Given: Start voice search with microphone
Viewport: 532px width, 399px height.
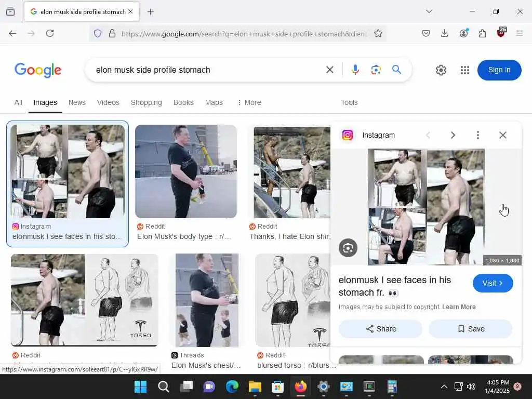Looking at the screenshot, I should click(355, 70).
